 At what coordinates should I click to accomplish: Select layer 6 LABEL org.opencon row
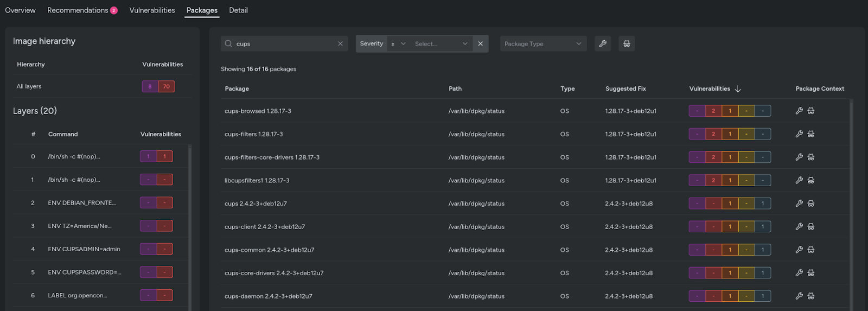point(100,295)
